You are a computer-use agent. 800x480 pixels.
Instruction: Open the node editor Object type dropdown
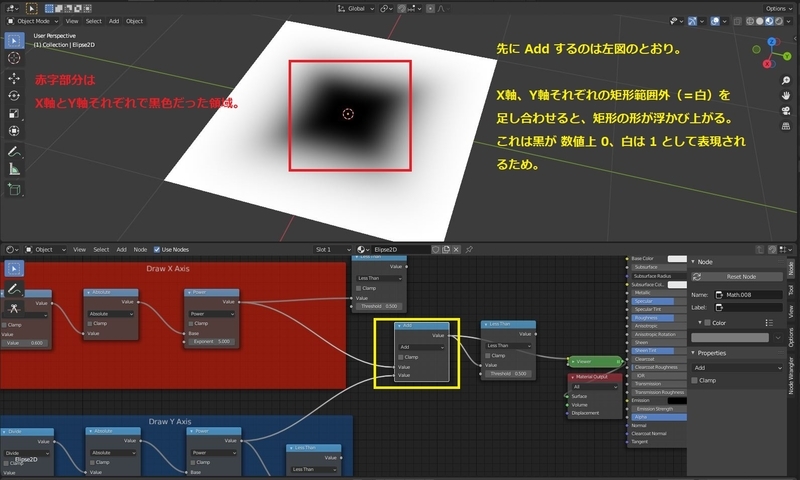(x=45, y=249)
